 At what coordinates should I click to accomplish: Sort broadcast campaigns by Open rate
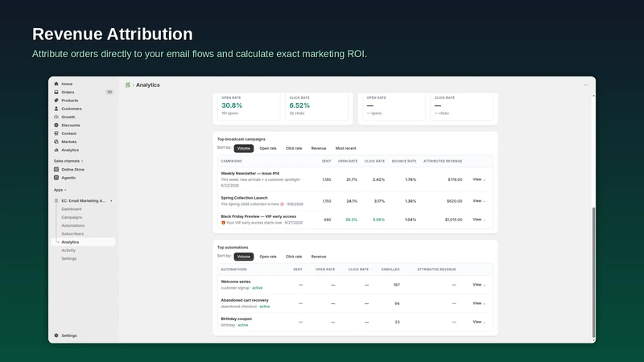(x=268, y=148)
